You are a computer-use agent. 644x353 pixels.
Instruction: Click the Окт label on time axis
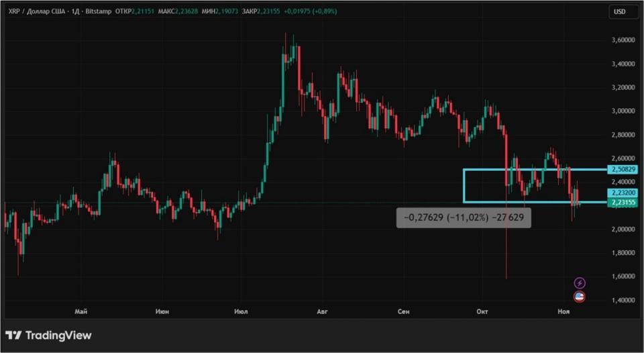[482, 311]
